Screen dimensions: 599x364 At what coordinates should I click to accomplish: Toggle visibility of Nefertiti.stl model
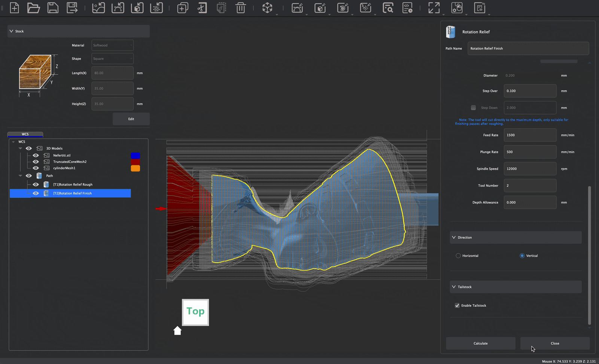36,155
